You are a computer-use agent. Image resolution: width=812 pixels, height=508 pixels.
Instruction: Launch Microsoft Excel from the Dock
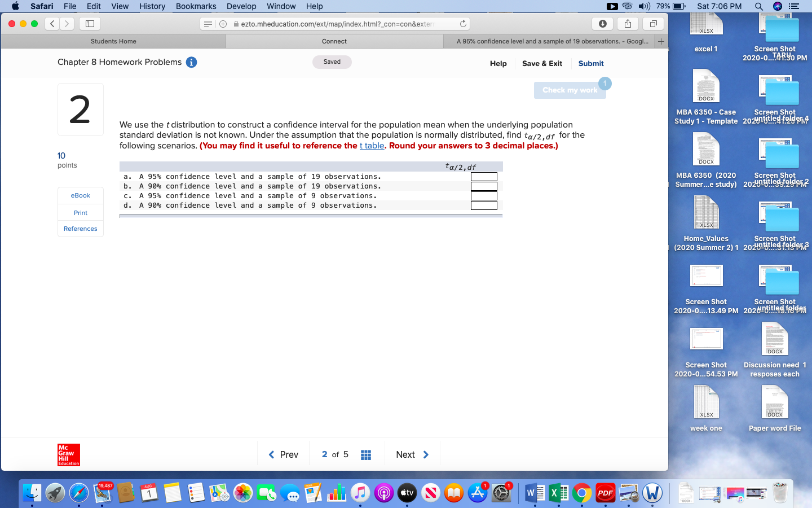(x=558, y=493)
